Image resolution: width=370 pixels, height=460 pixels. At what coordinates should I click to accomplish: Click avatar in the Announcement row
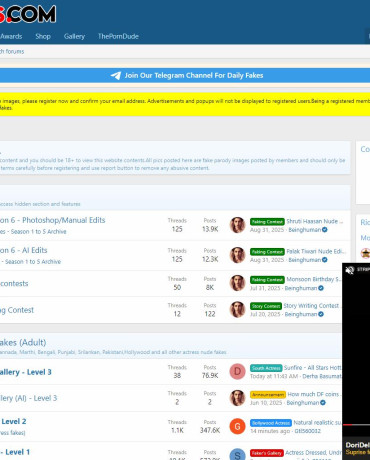[x=237, y=398]
